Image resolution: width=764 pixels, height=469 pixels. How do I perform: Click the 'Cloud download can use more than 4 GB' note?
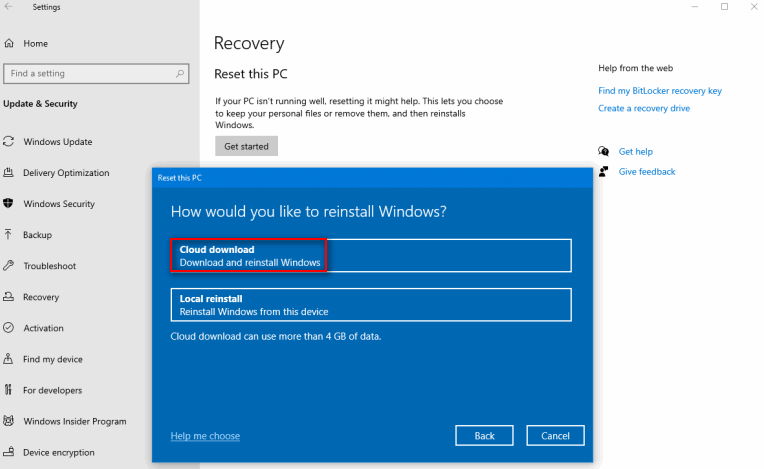pyautogui.click(x=276, y=337)
